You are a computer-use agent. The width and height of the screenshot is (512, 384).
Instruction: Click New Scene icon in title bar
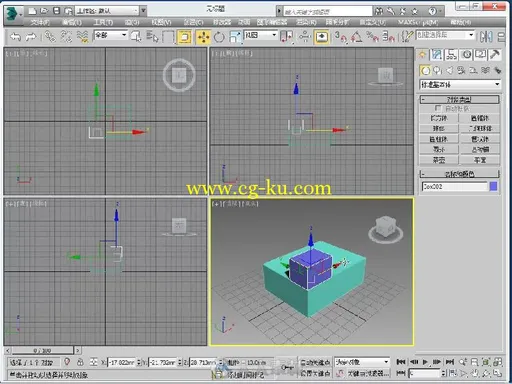click(x=32, y=11)
